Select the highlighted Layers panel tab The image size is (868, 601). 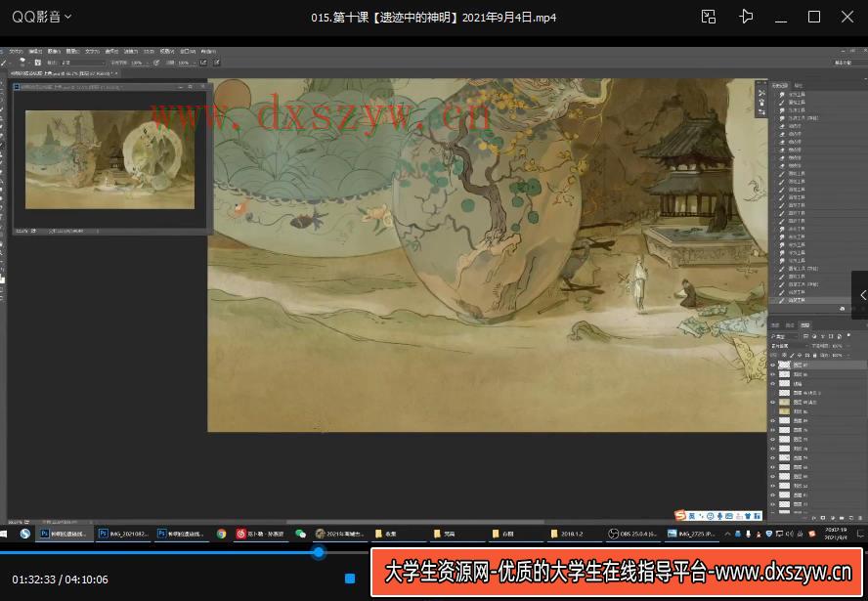pyautogui.click(x=805, y=324)
